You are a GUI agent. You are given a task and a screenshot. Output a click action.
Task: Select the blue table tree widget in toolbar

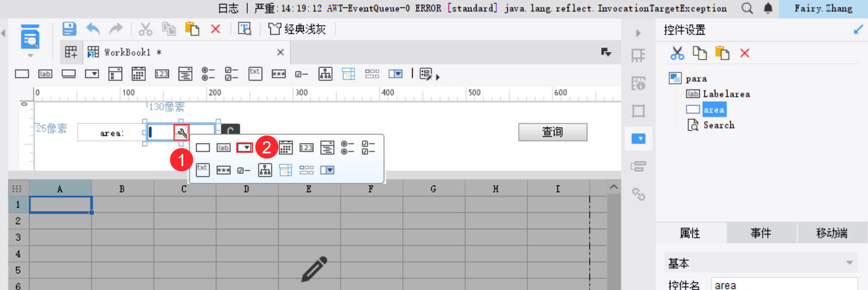point(348,73)
